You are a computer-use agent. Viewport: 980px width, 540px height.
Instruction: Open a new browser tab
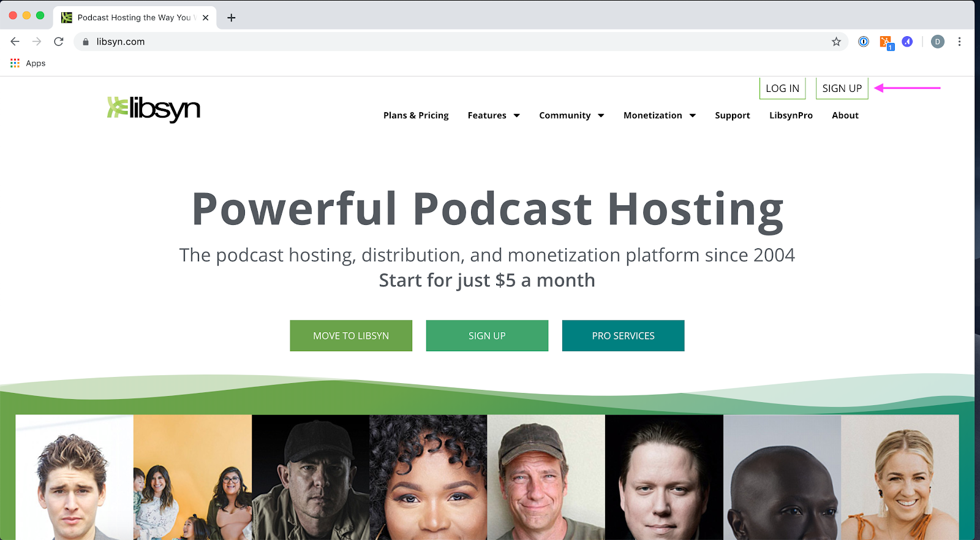[231, 18]
